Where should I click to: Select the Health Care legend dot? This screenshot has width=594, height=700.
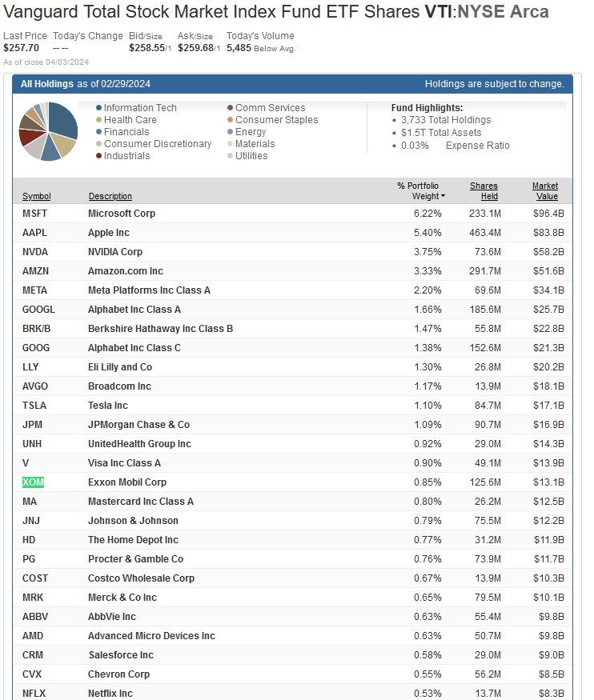(x=98, y=120)
